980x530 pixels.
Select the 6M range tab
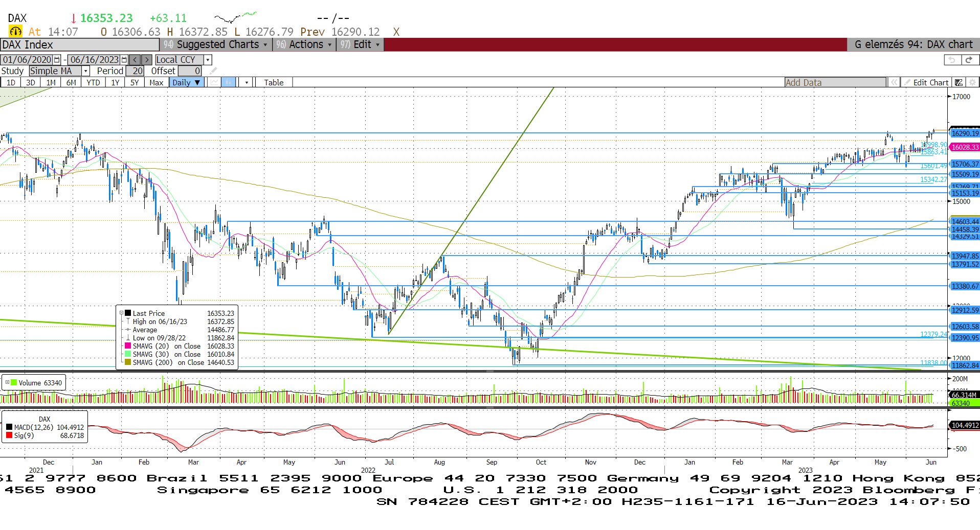pyautogui.click(x=71, y=82)
